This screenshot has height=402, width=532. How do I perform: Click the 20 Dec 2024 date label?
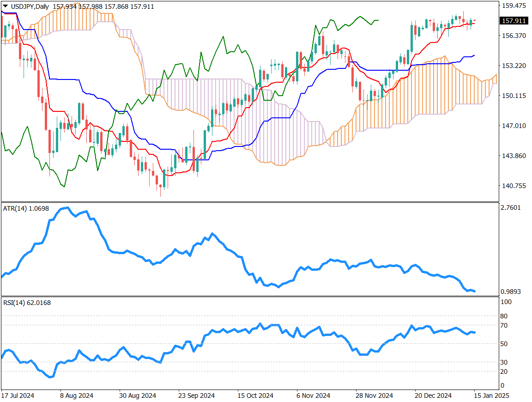pyautogui.click(x=433, y=396)
